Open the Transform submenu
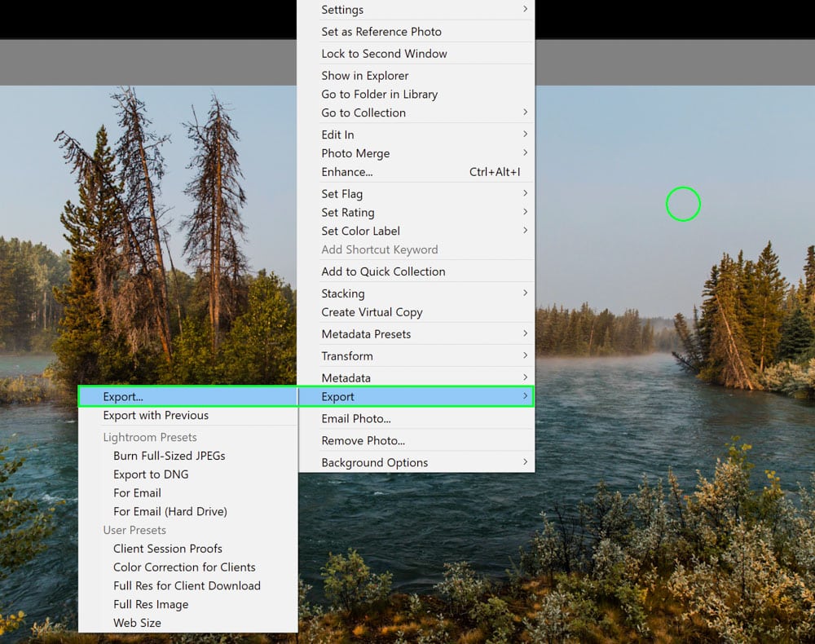Viewport: 815px width, 644px height. pos(416,356)
